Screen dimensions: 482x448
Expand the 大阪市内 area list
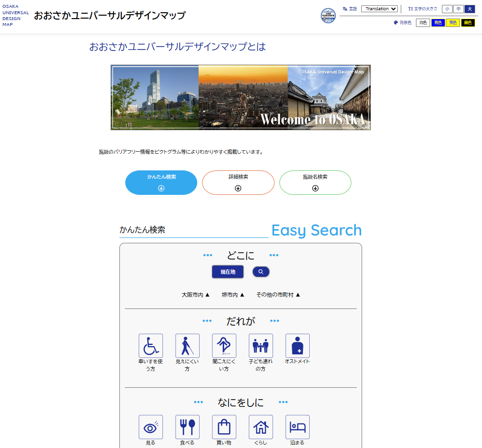pos(196,295)
